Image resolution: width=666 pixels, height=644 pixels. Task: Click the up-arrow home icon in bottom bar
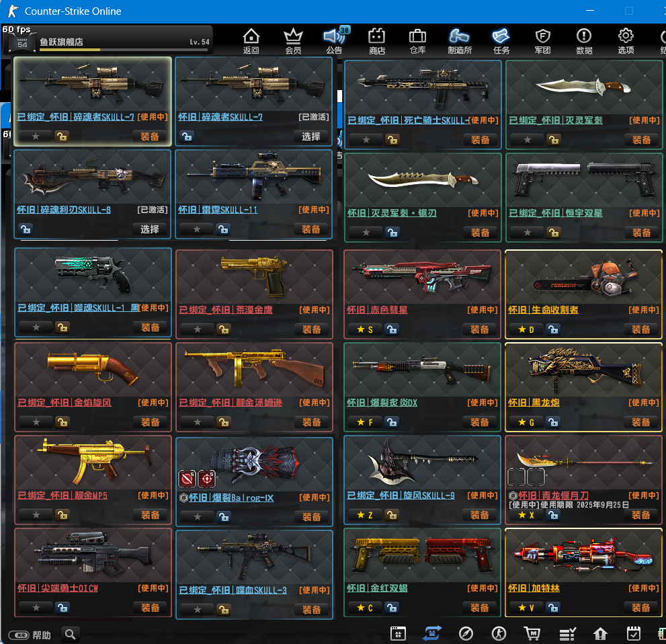pos(600,634)
